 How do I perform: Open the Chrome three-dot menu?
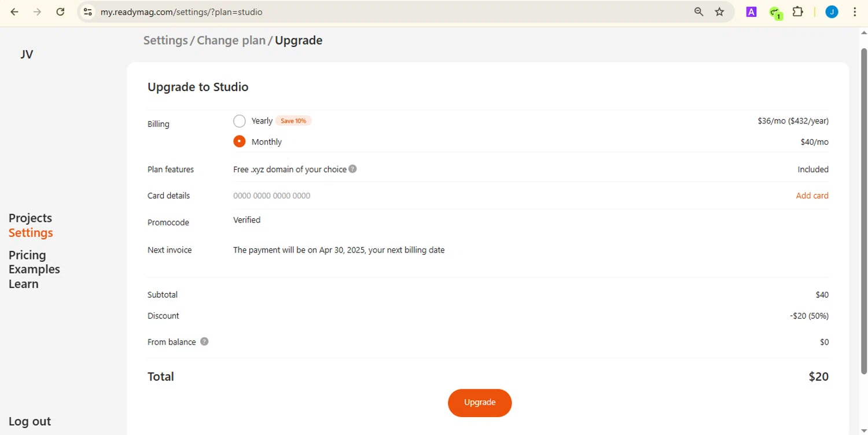[x=855, y=12]
